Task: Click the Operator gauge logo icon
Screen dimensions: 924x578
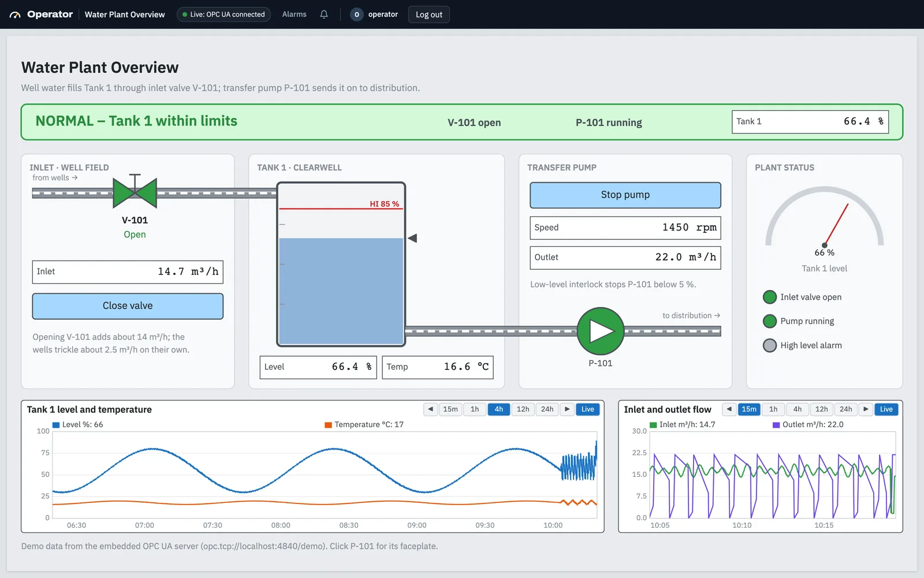Action: pos(15,14)
